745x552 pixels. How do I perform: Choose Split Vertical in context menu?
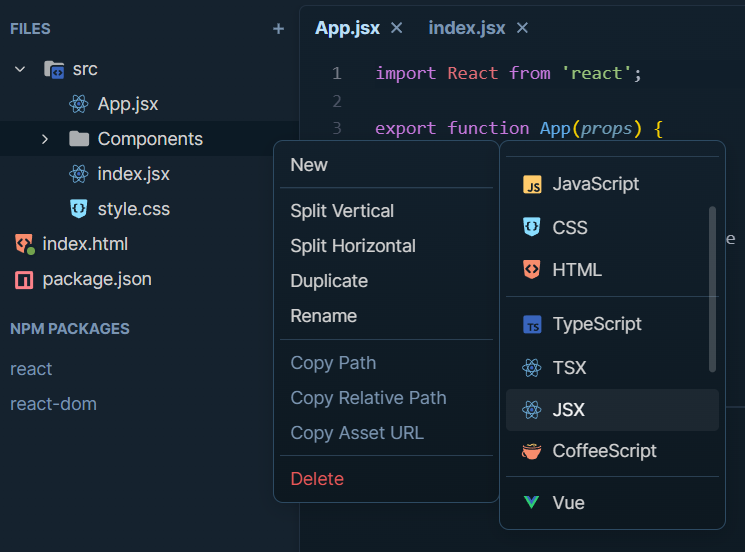point(386,211)
